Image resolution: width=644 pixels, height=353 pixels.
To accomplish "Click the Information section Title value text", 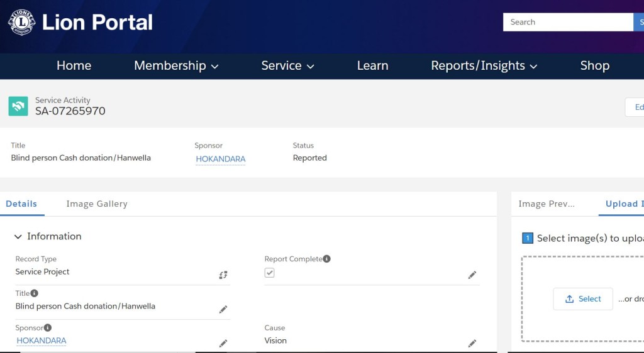I will 86,307.
